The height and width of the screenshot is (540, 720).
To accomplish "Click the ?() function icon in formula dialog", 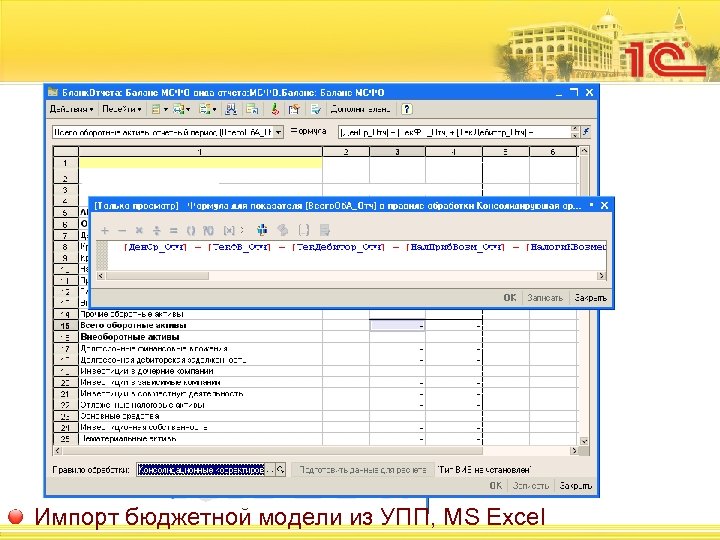I will pyautogui.click(x=208, y=231).
